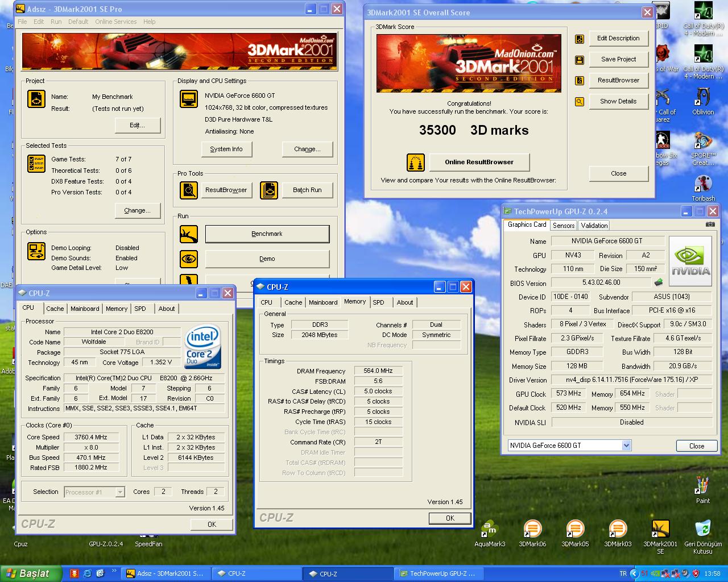The image size is (728, 582).
Task: Switch to Sensors tab in GPU-Z
Action: tap(564, 226)
